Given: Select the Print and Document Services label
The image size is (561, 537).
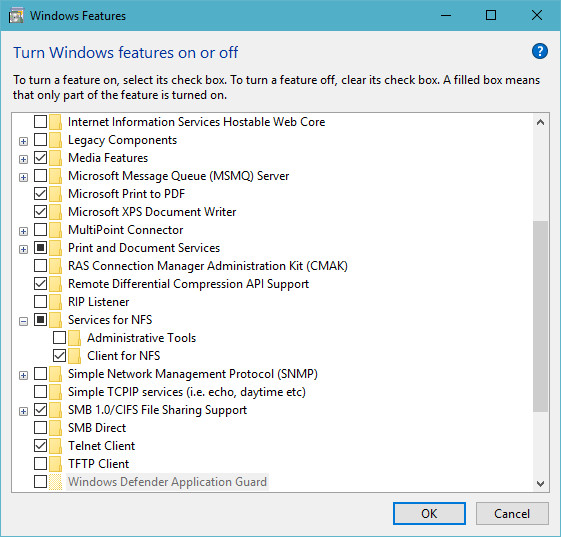Looking at the screenshot, I should (x=144, y=248).
